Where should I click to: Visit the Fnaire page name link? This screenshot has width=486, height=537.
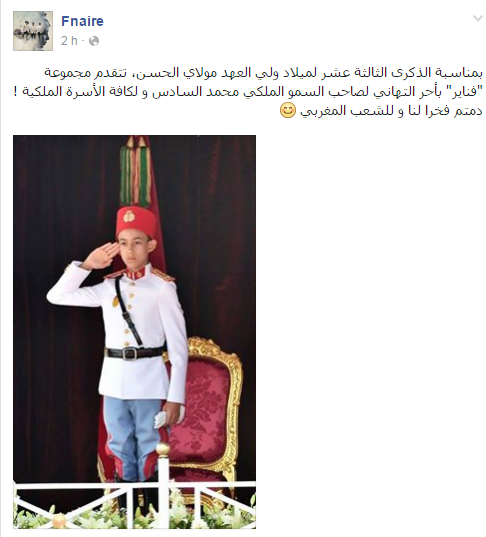[x=82, y=21]
